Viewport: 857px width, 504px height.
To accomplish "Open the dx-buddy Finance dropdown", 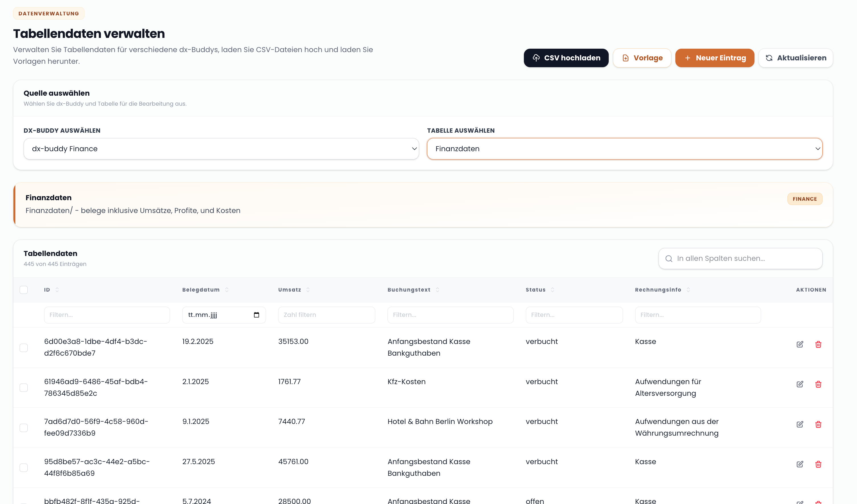I will (x=221, y=149).
